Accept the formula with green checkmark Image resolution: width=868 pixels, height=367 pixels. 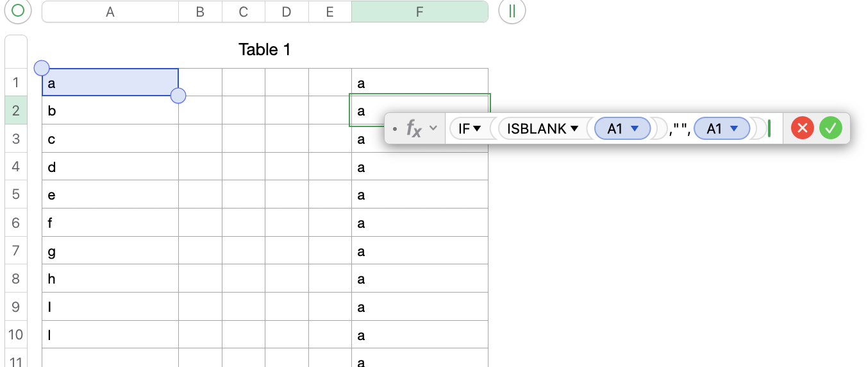coord(830,128)
